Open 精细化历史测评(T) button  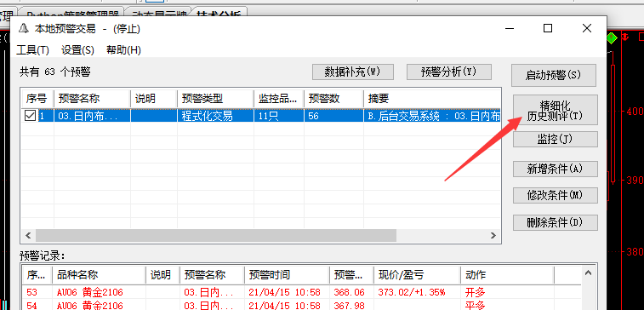click(x=556, y=110)
